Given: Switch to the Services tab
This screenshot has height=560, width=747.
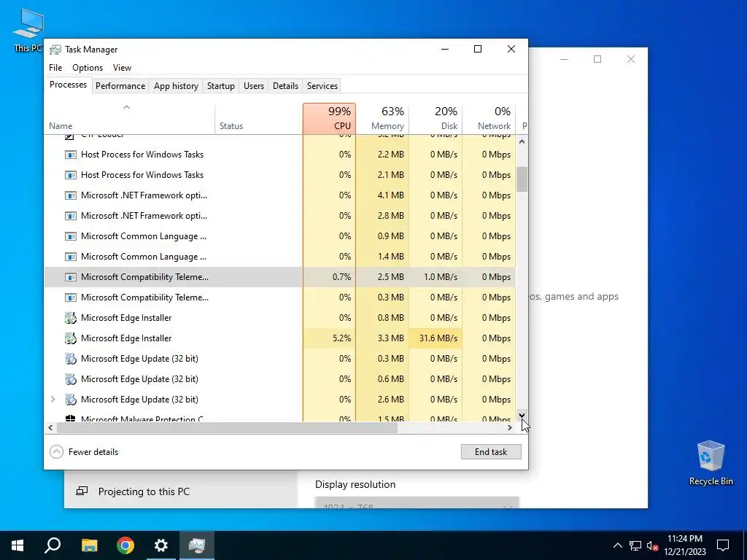Looking at the screenshot, I should (322, 86).
